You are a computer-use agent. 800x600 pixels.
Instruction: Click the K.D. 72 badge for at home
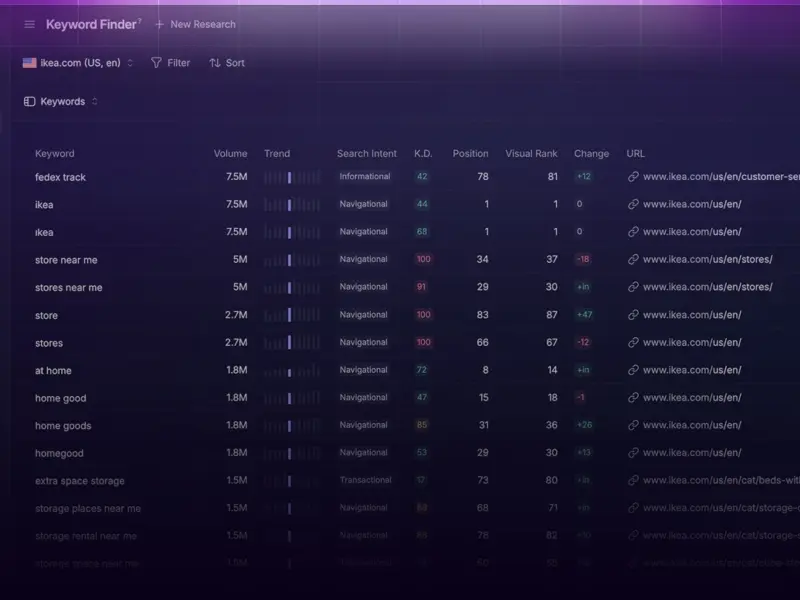(x=421, y=370)
